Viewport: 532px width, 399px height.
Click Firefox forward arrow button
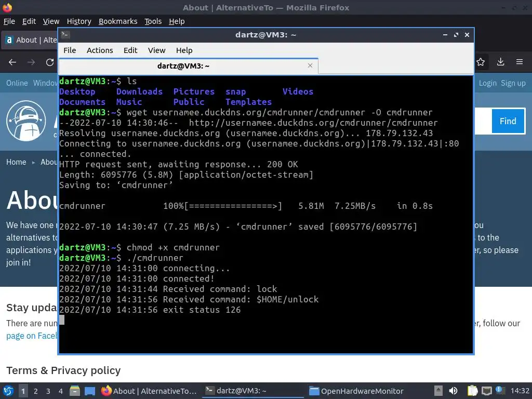click(x=31, y=62)
